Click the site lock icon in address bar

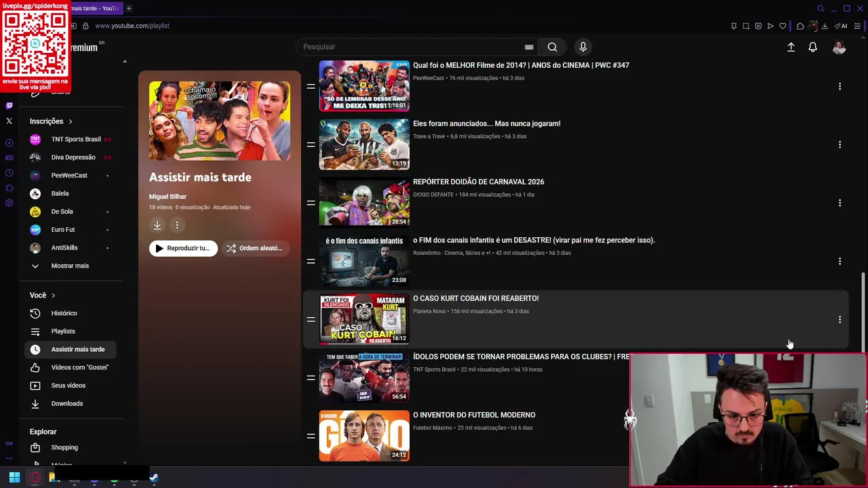tap(85, 26)
